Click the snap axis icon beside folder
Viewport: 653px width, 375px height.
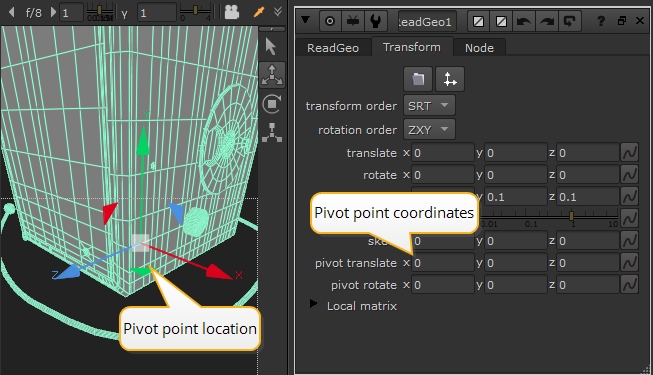click(450, 79)
